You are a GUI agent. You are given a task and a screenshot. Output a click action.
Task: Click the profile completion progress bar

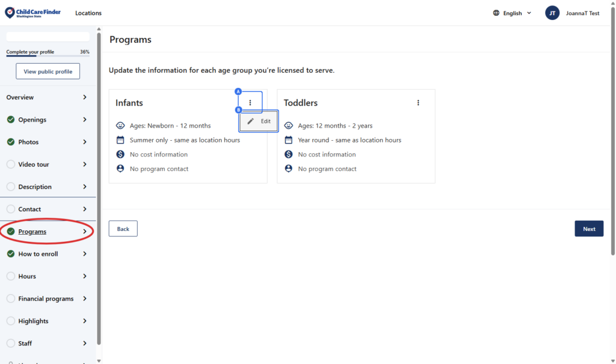48,56
